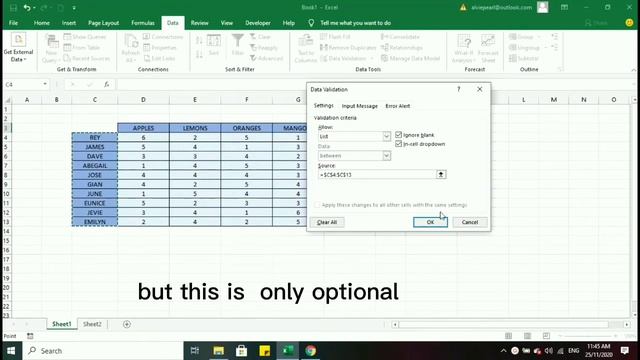Click the Source range selector icon
The image size is (640, 360).
(441, 175)
